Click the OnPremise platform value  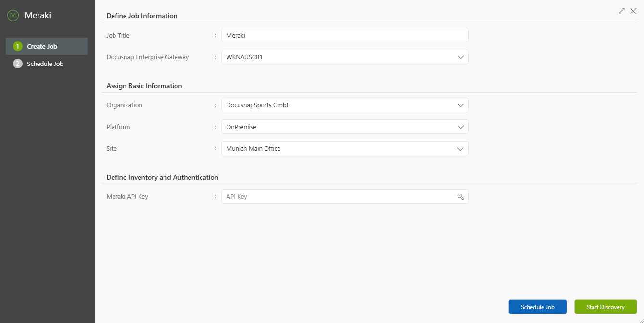pos(241,127)
